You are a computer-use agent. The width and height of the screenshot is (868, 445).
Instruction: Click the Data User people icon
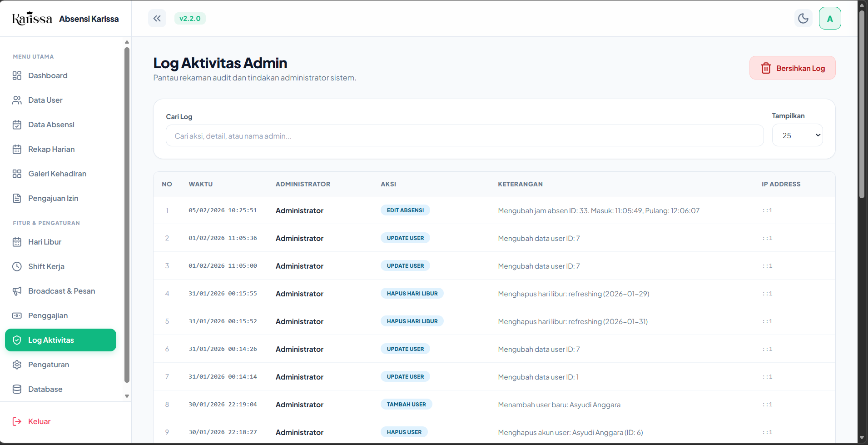coord(17,100)
